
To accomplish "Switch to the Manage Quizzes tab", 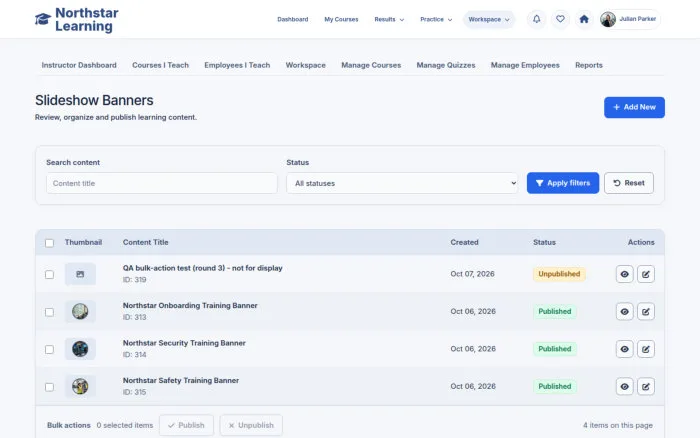I will pyautogui.click(x=446, y=65).
